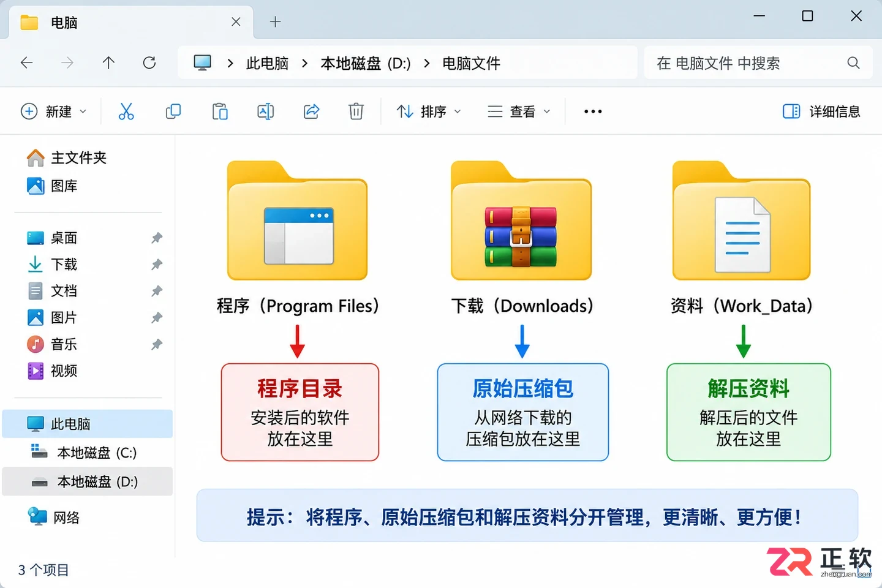This screenshot has height=588, width=882.
Task: Click 此电脑 in the address path
Action: point(267,63)
